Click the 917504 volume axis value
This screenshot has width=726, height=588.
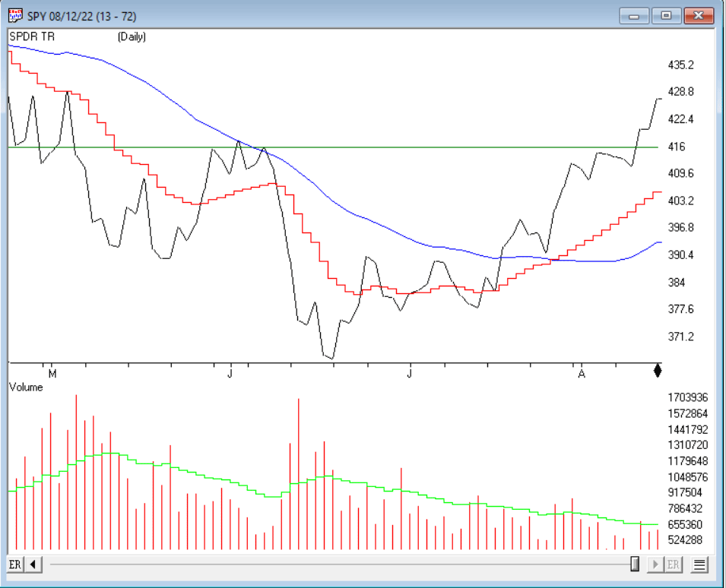coord(685,493)
